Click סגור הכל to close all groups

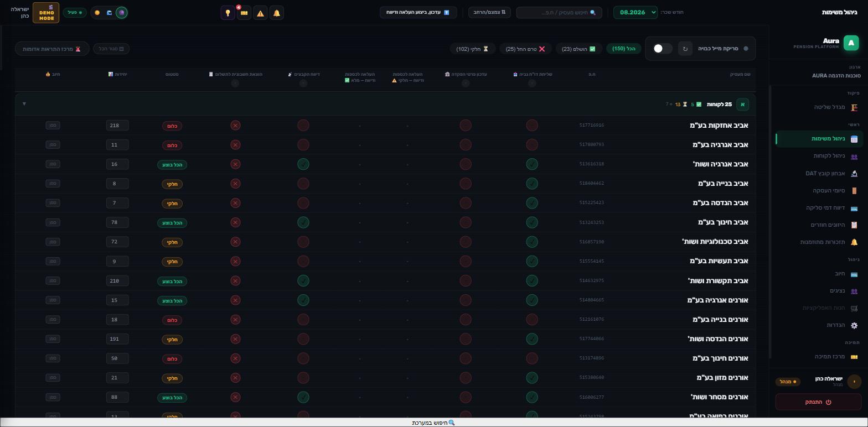pyautogui.click(x=111, y=49)
